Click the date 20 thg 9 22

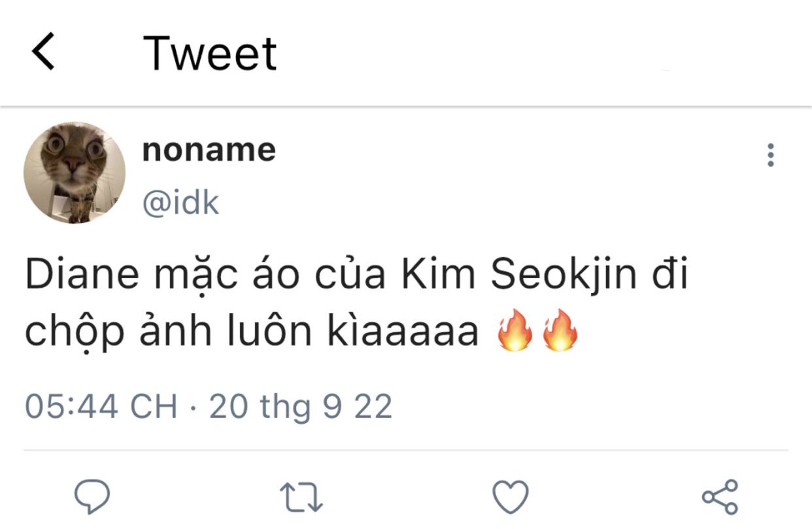[301, 407]
